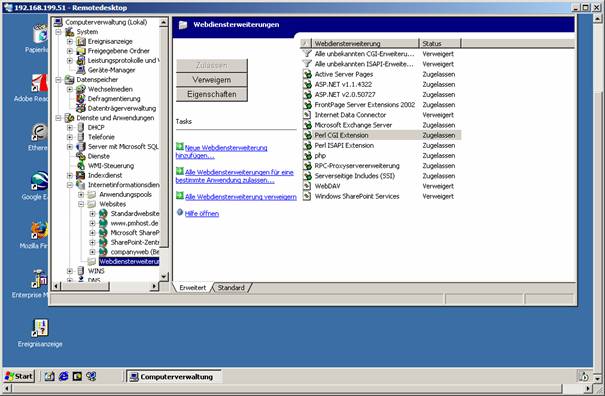The image size is (605, 396).
Task: Click the Defragmentierung tree icon
Action: coord(81,99)
